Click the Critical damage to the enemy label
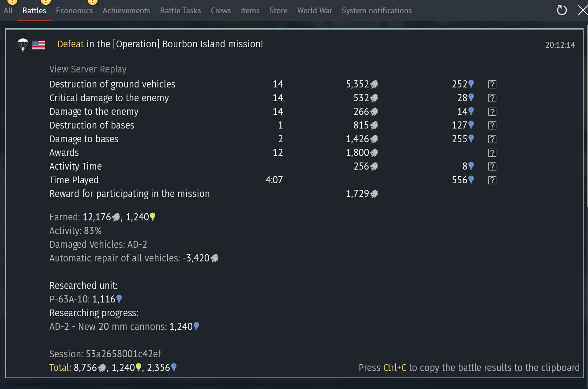Image resolution: width=588 pixels, height=389 pixels. tap(109, 98)
